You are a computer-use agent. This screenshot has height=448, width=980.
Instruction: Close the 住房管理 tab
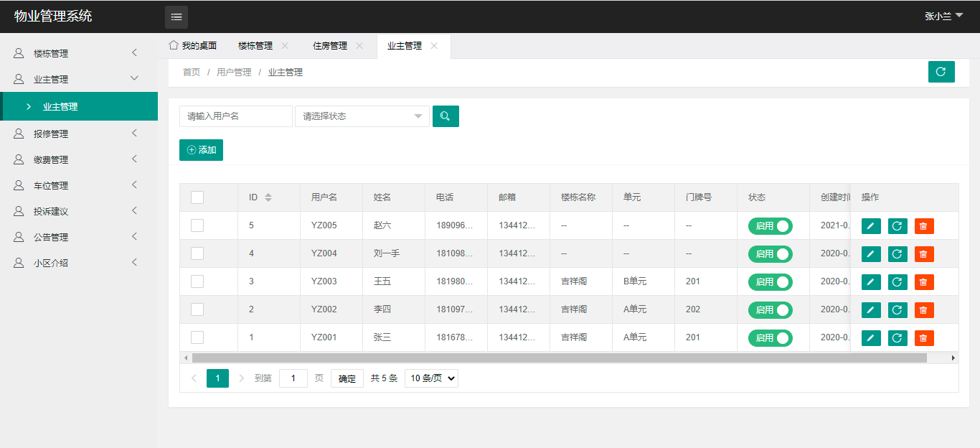[359, 46]
